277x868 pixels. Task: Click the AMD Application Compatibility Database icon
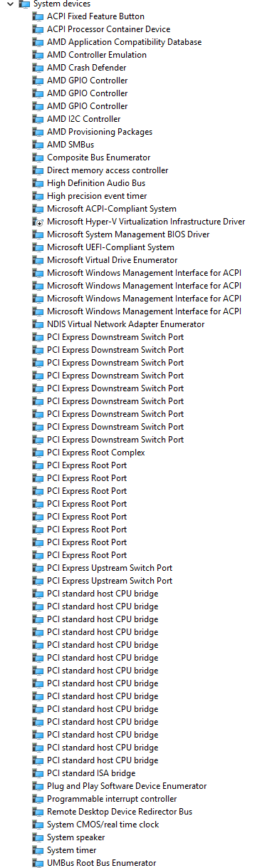pyautogui.click(x=38, y=42)
